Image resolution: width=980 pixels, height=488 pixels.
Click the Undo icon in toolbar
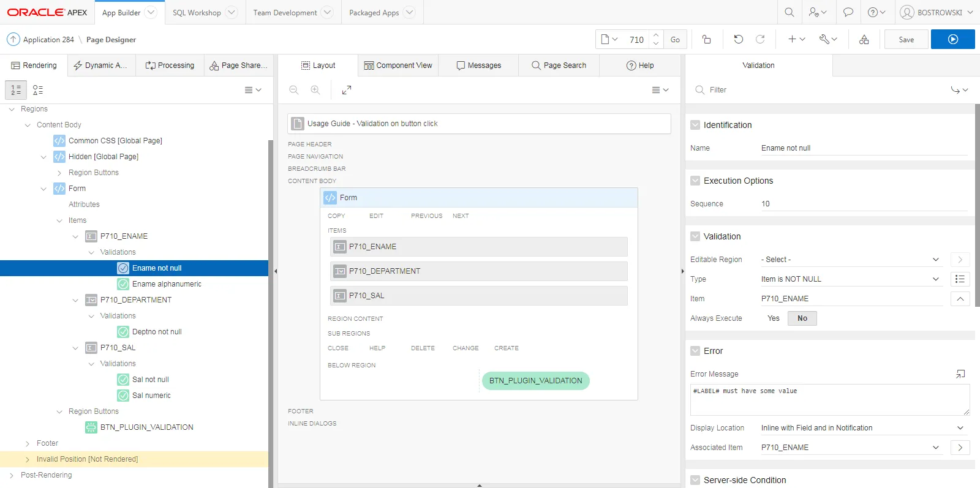coord(738,39)
